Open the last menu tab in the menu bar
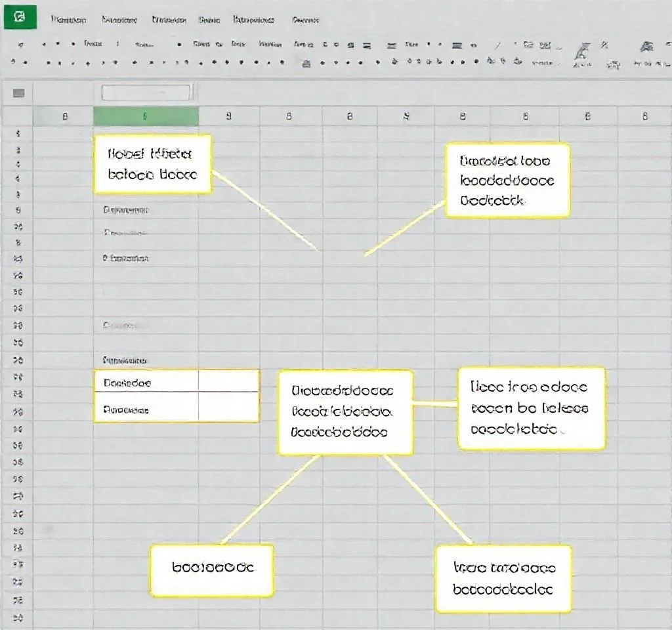 pos(305,20)
